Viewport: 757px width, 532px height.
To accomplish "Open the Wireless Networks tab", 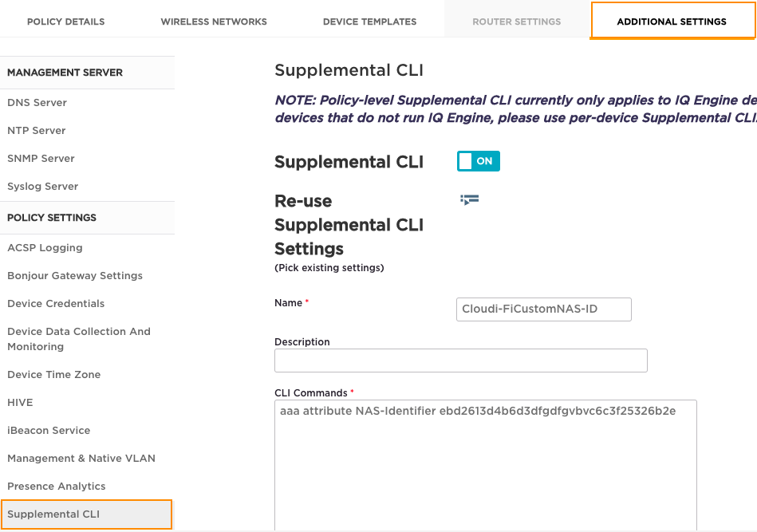I will tap(213, 22).
